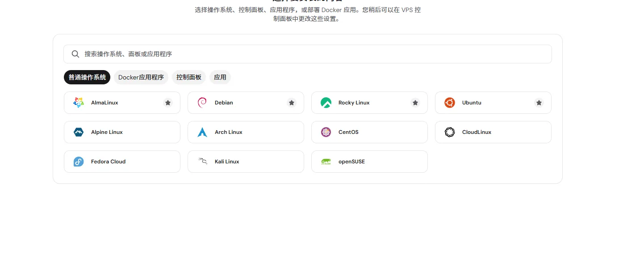The width and height of the screenshot is (644, 258).
Task: Toggle the star on Ubuntu card
Action: tap(539, 103)
